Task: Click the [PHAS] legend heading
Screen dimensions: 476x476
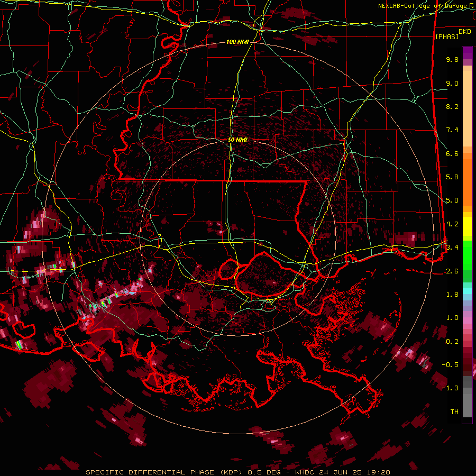Action: 447,37
